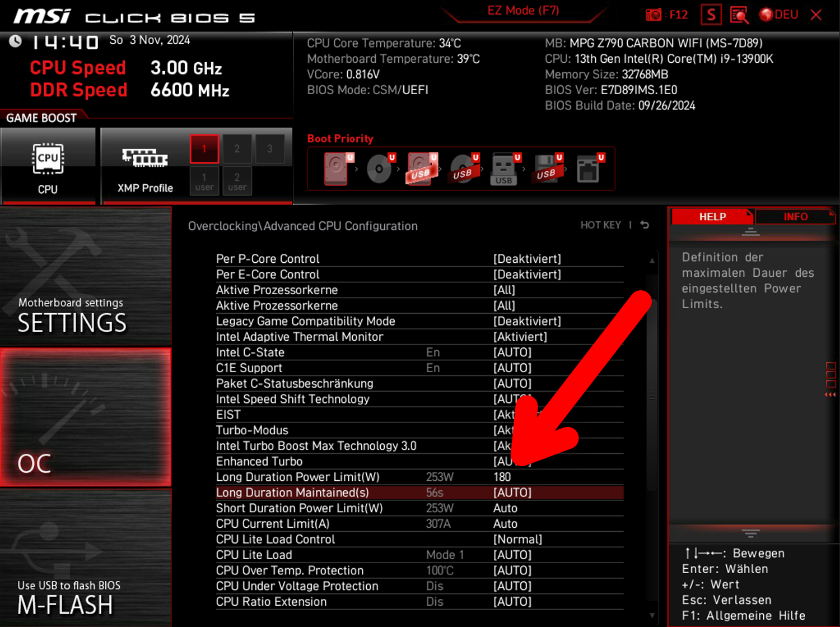Open CPU Under Voltage Protection [AUTO] dropdown

(512, 586)
